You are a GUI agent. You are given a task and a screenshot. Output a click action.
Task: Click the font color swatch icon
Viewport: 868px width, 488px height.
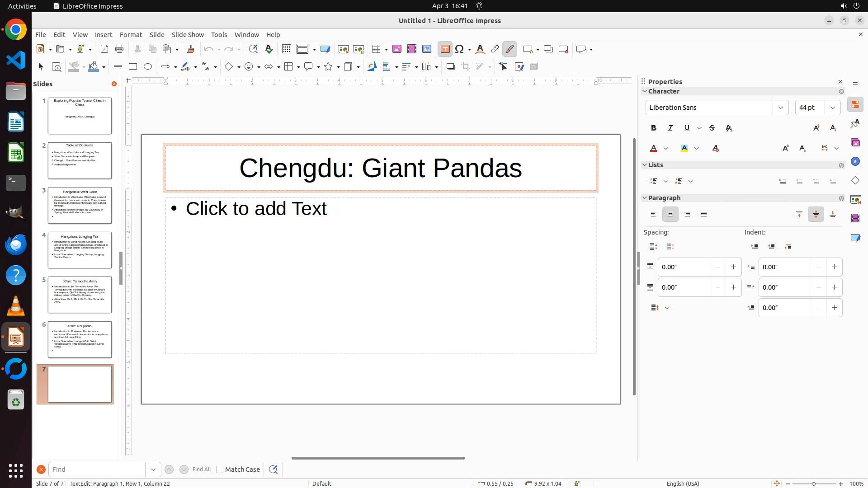[x=654, y=149]
